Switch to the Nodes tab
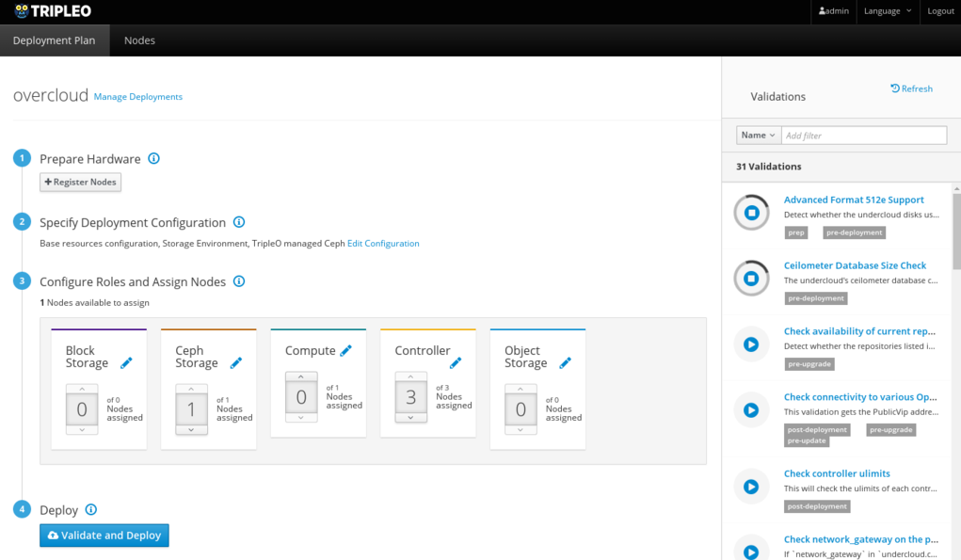Image resolution: width=961 pixels, height=560 pixels. [x=139, y=40]
